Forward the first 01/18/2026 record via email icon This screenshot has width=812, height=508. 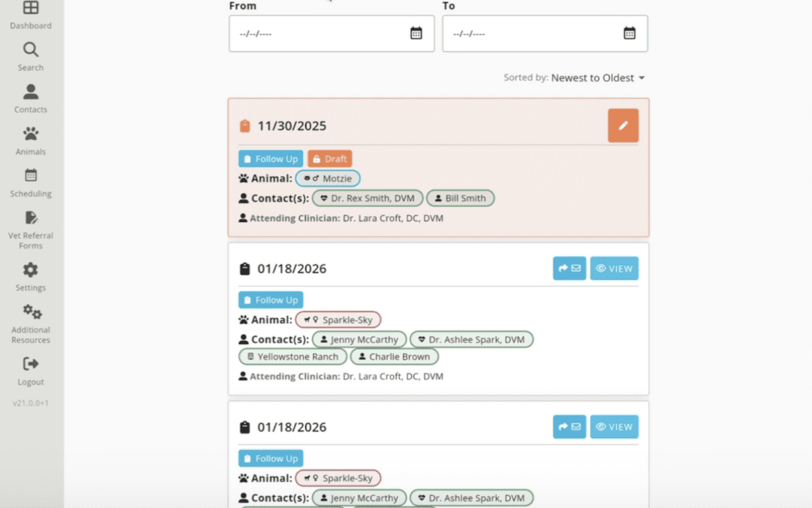point(569,268)
